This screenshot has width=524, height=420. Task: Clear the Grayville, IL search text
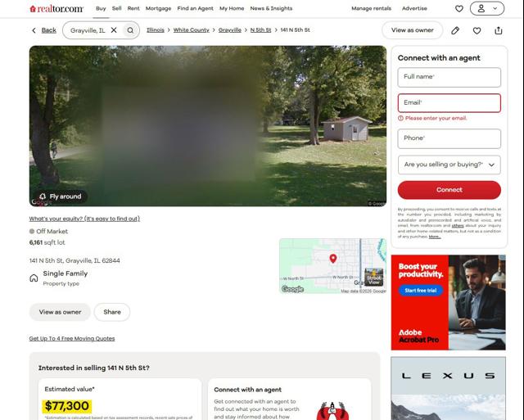pyautogui.click(x=114, y=30)
